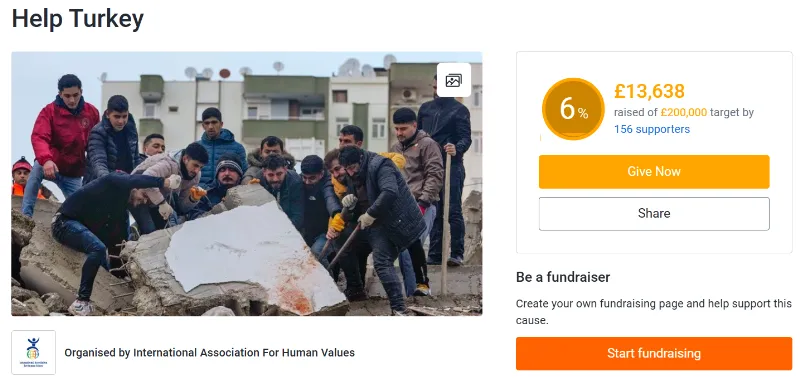Viewport: 800px width, 380px height.
Task: Select the Start fundraising button
Action: coord(654,353)
